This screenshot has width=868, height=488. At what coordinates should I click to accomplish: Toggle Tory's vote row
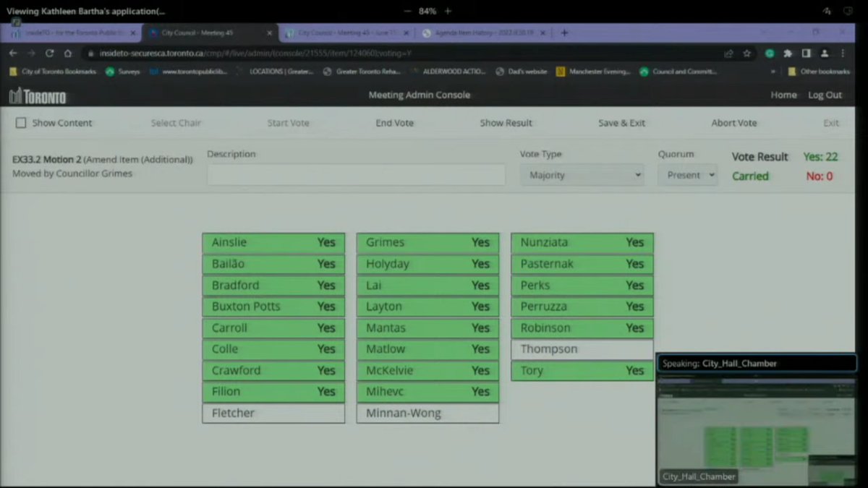pyautogui.click(x=582, y=370)
